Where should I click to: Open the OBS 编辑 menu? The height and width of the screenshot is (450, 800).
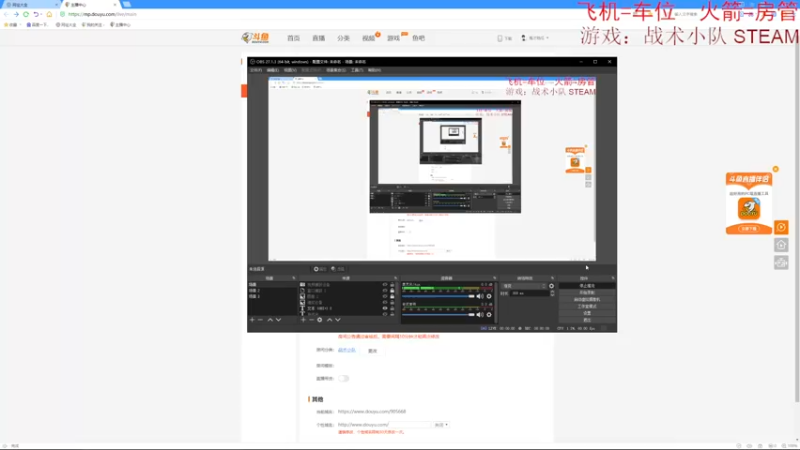point(273,70)
